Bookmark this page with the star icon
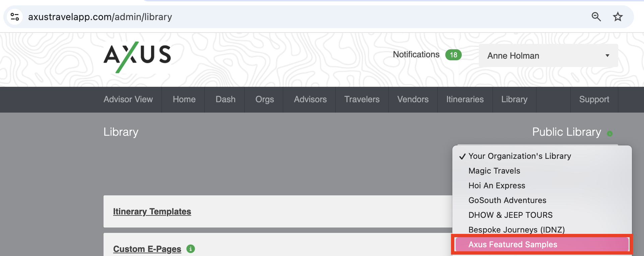This screenshot has height=256, width=644. tap(618, 17)
